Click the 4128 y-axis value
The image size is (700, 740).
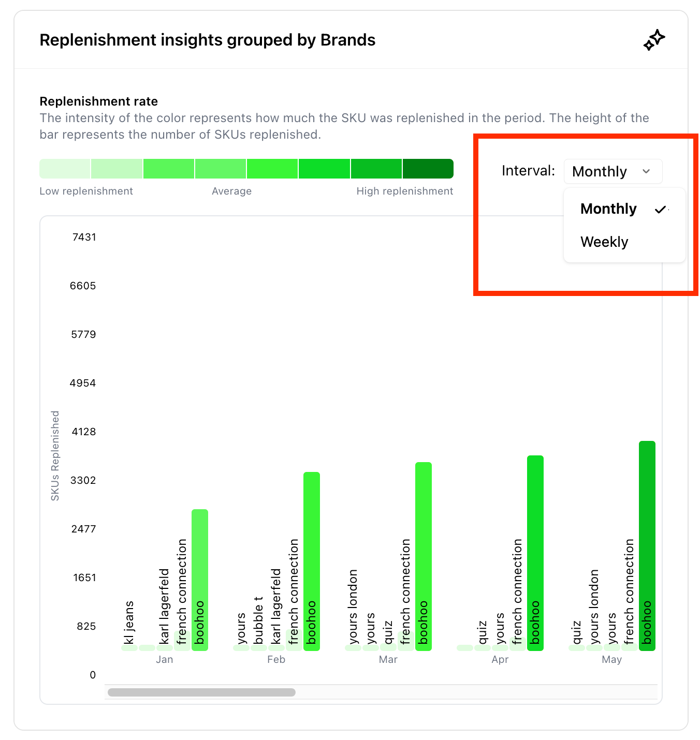(84, 432)
